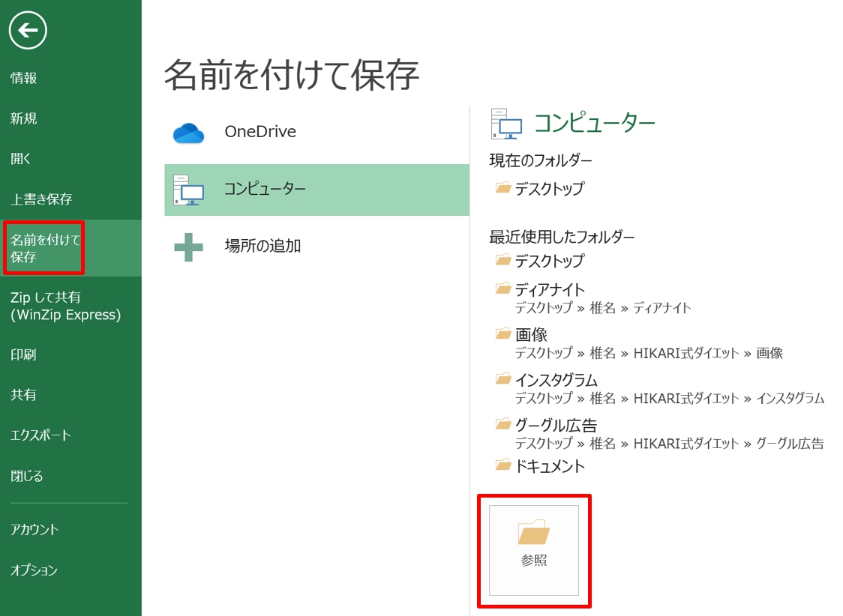Click path デスクトップ » 椎名 » ディアナイト
Image resolution: width=843 pixels, height=616 pixels.
(603, 308)
